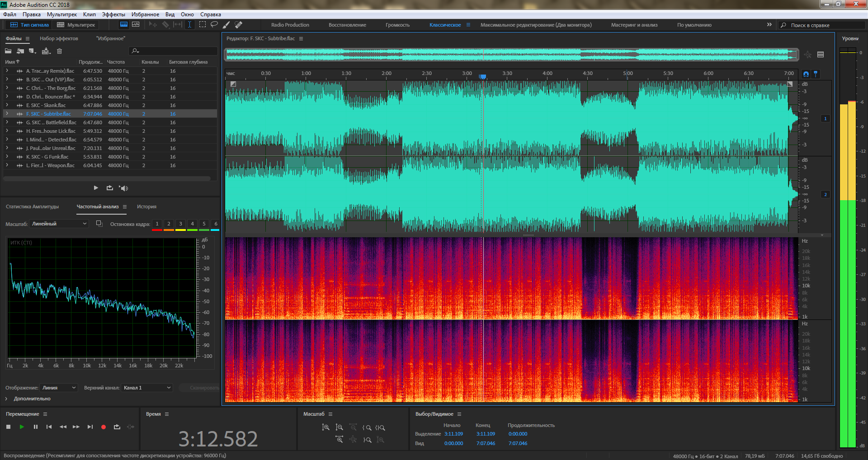The width and height of the screenshot is (868, 460).
Task: Select the Восстановление workspace
Action: (x=347, y=25)
